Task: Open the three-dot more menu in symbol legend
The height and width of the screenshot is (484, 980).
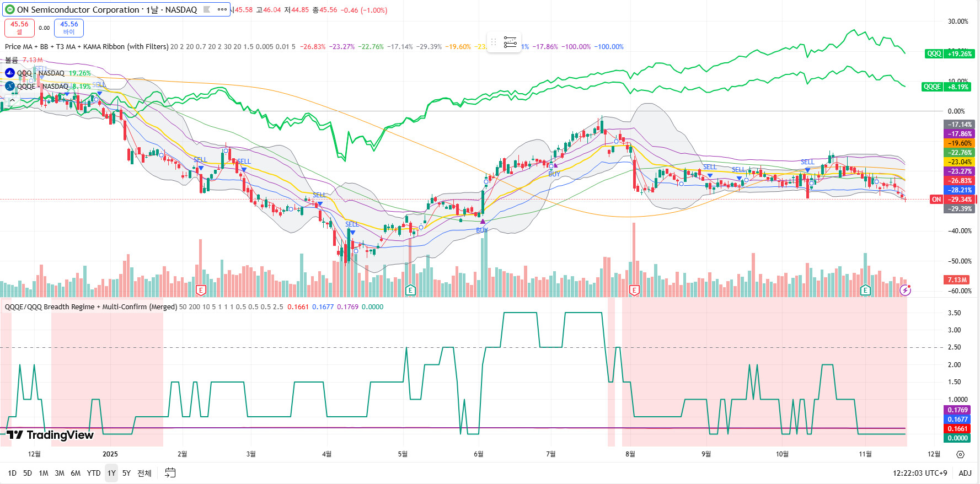Action: (222, 9)
